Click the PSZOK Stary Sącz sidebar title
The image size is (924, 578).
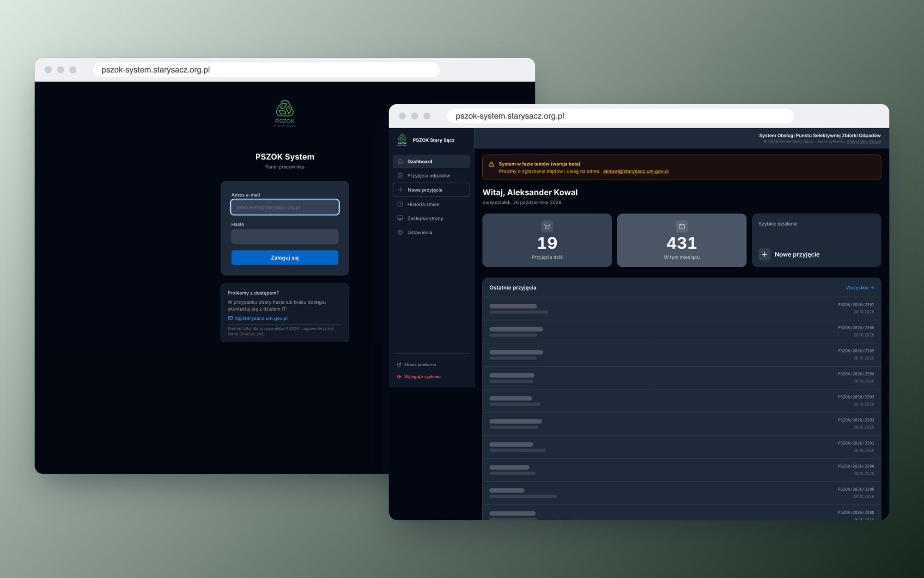coord(433,140)
